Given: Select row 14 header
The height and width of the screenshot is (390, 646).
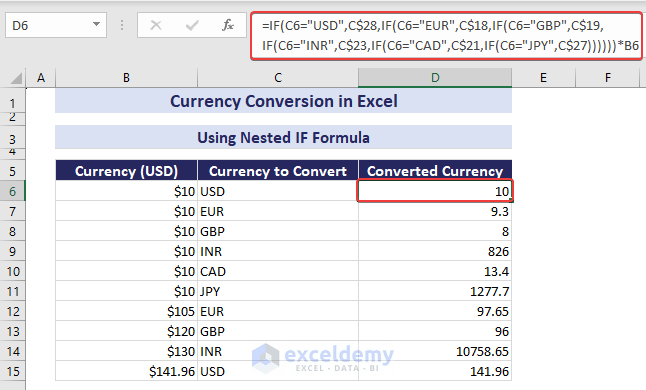Looking at the screenshot, I should coord(13,351).
